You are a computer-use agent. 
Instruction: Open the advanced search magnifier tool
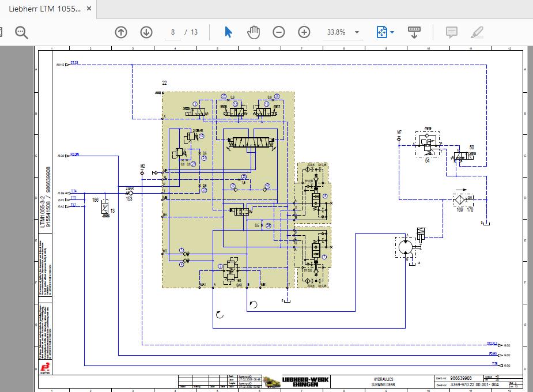point(21,32)
